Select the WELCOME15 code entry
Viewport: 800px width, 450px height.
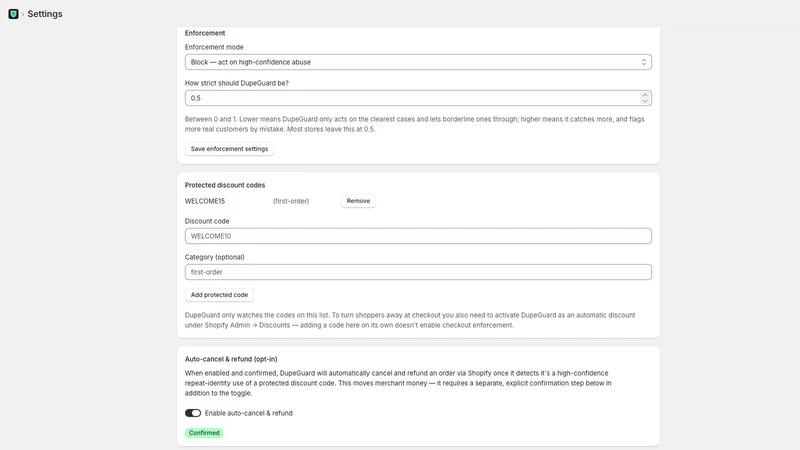coord(205,201)
